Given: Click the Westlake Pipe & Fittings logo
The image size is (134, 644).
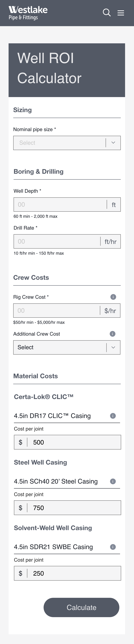Looking at the screenshot, I should (x=28, y=13).
